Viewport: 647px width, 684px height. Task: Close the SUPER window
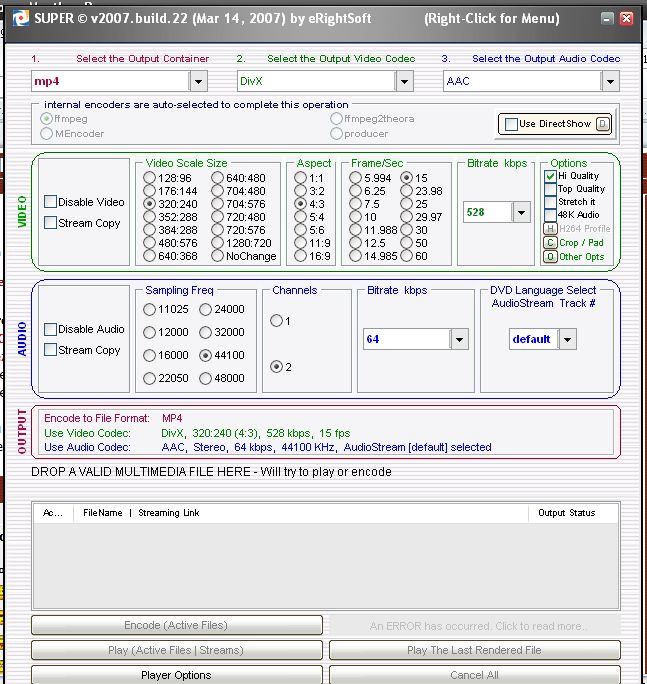point(626,18)
